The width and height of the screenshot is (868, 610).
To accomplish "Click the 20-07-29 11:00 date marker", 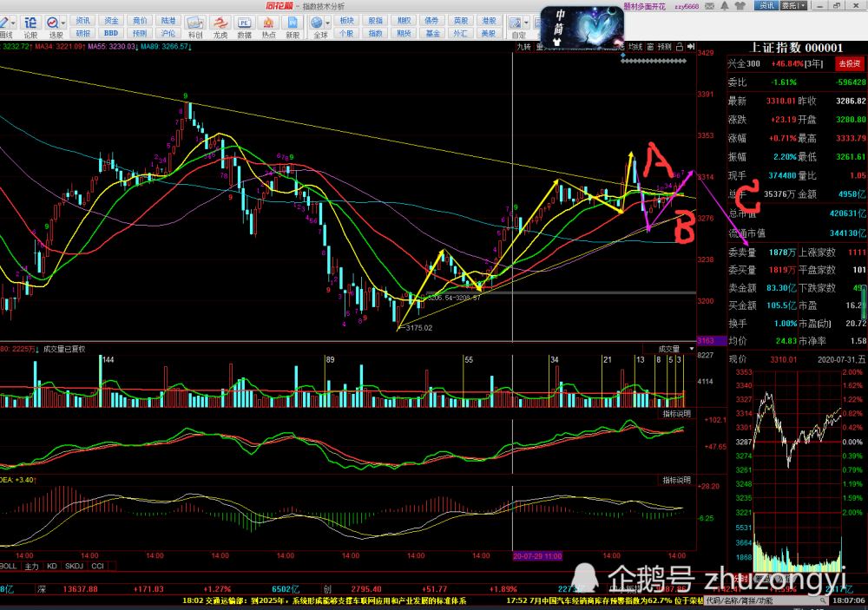I will [x=537, y=555].
